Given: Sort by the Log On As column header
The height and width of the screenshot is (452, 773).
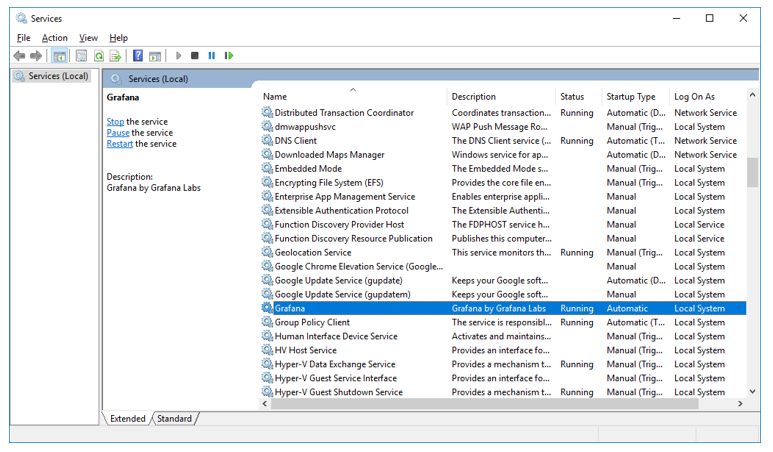Looking at the screenshot, I should (x=708, y=97).
